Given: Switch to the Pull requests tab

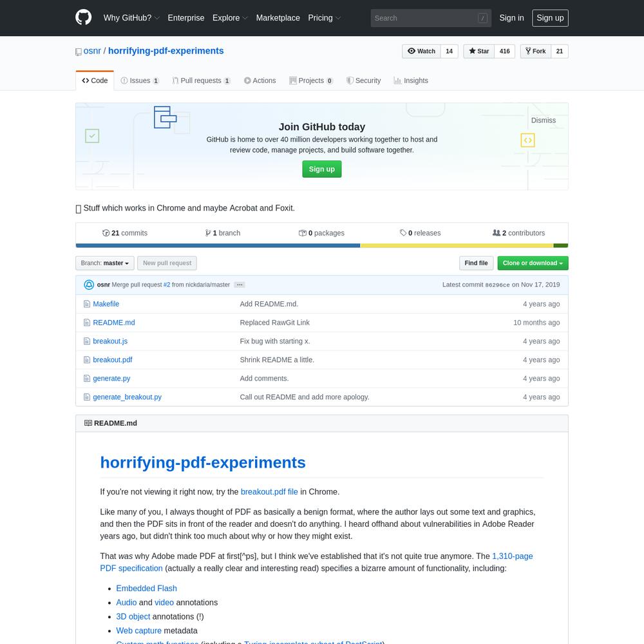Looking at the screenshot, I should pyautogui.click(x=201, y=80).
